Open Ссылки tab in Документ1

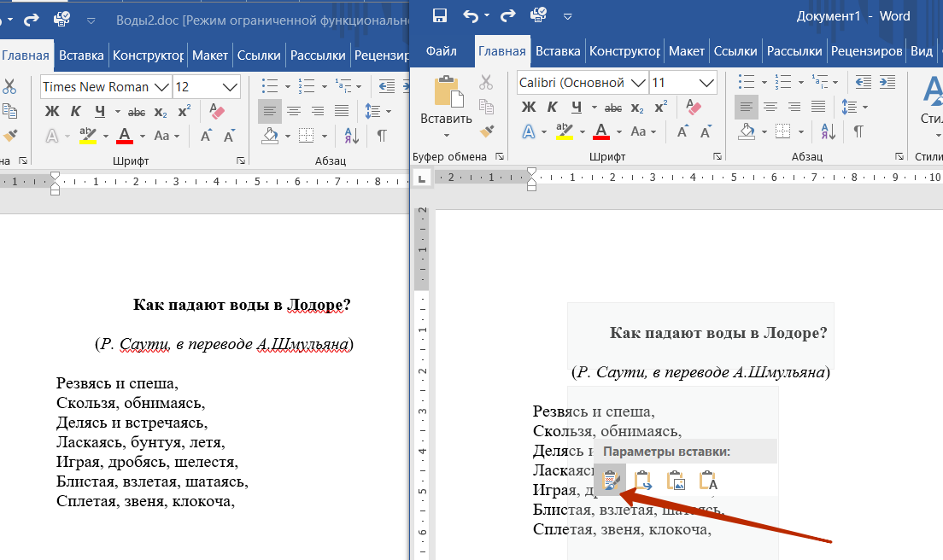(735, 51)
